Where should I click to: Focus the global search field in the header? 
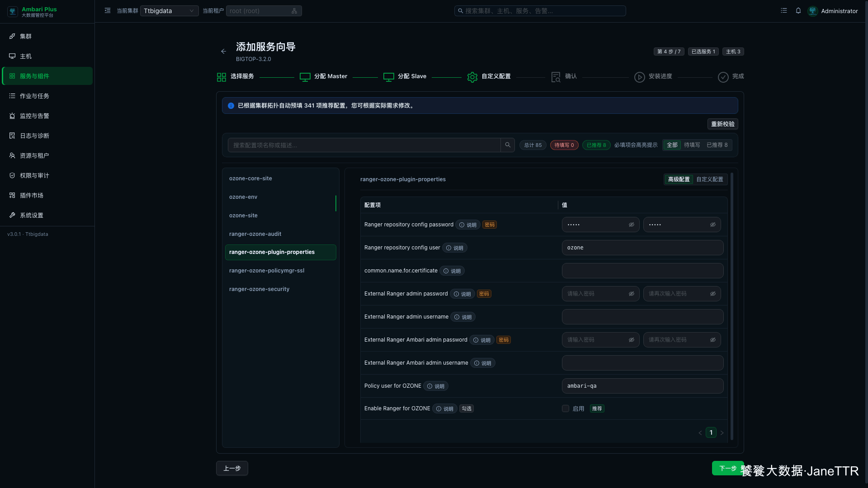point(540,11)
